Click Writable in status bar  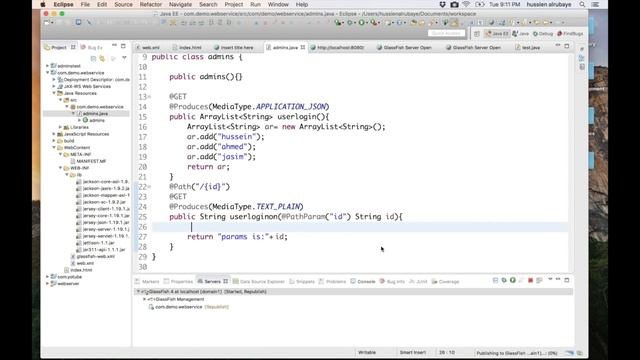(x=367, y=352)
